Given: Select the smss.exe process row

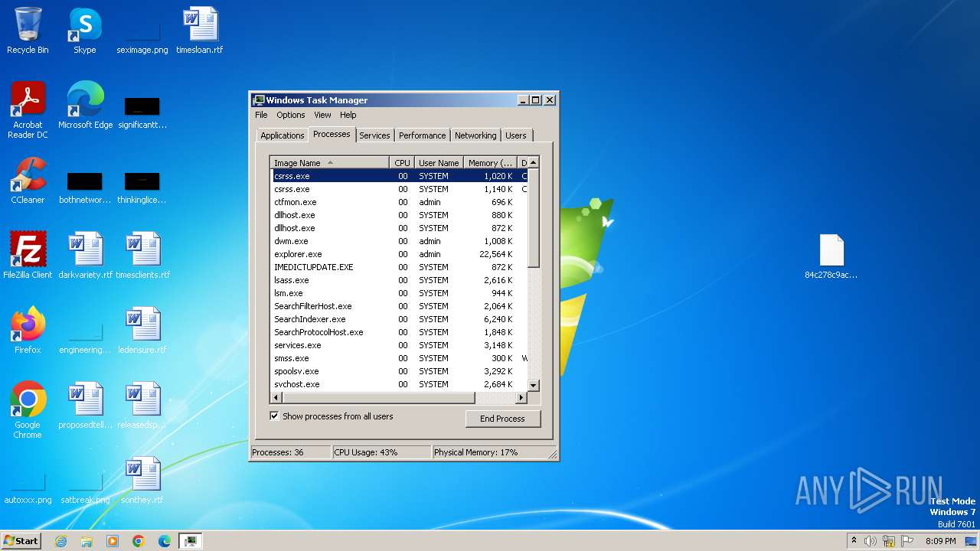Looking at the screenshot, I should 399,358.
